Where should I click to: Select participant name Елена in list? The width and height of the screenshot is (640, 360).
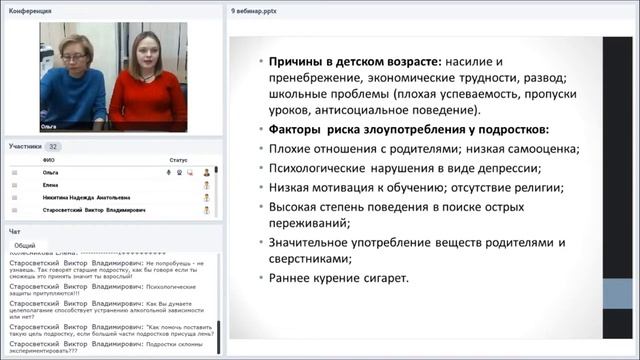click(50, 185)
